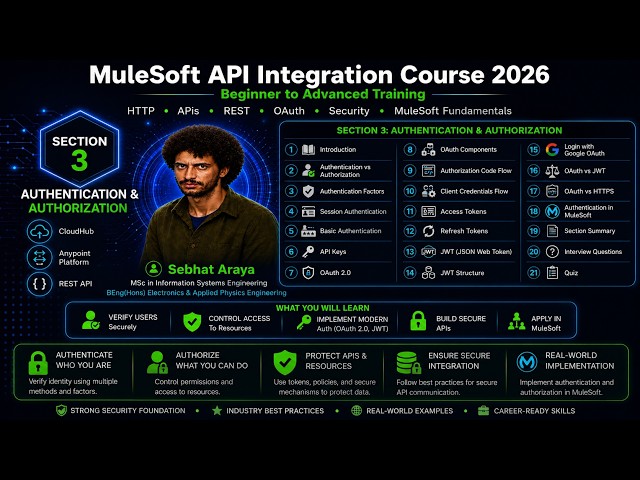Click the Refresh Tokens circular arrows icon
The image size is (640, 480).
(428, 231)
